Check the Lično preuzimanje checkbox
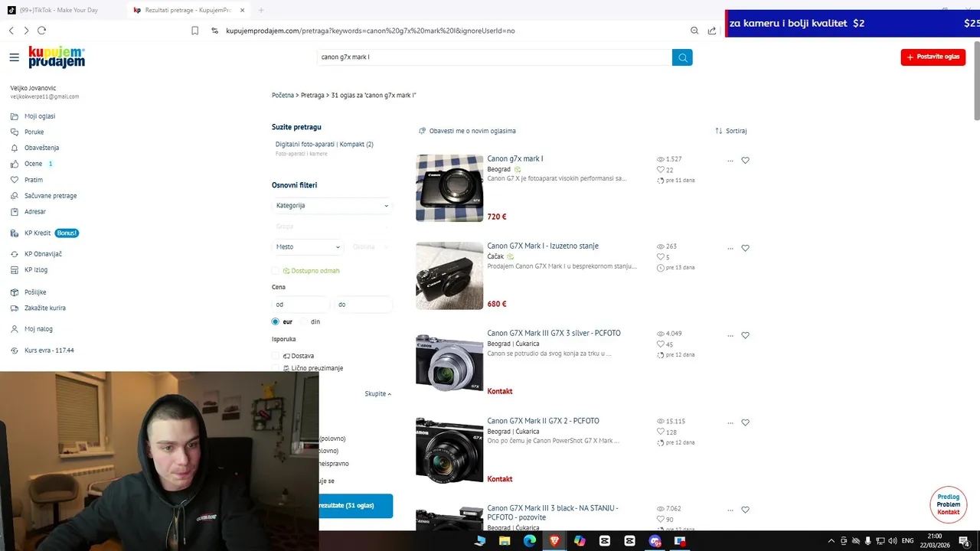 [276, 368]
